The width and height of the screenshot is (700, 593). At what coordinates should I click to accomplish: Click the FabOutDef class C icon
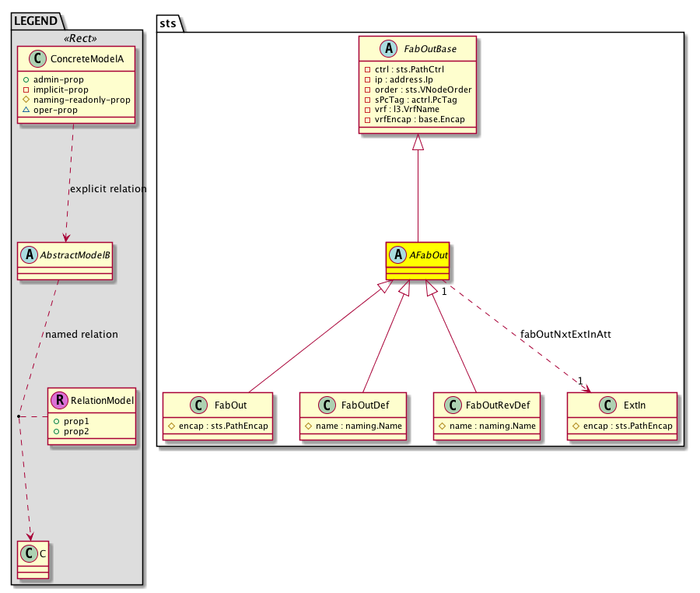(329, 405)
